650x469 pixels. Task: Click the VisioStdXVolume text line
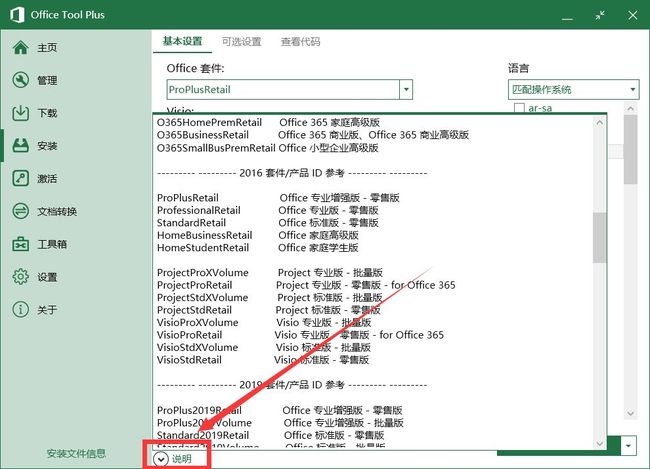click(x=264, y=347)
